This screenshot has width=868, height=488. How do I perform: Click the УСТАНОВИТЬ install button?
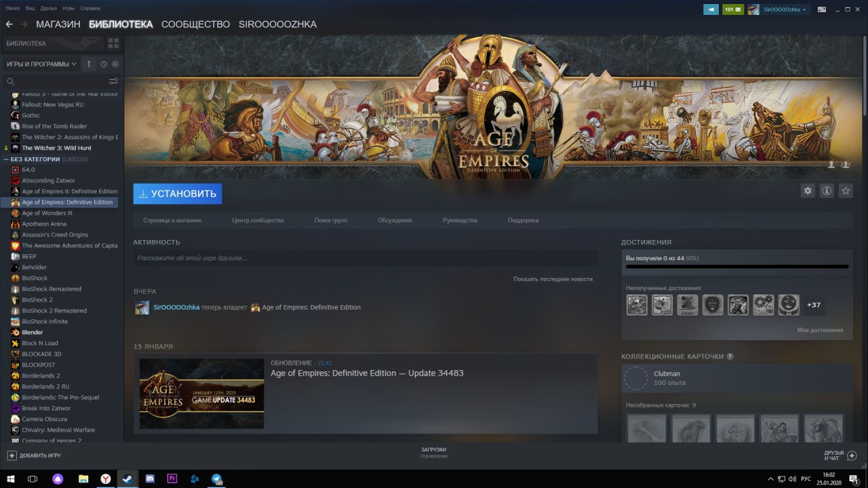178,194
